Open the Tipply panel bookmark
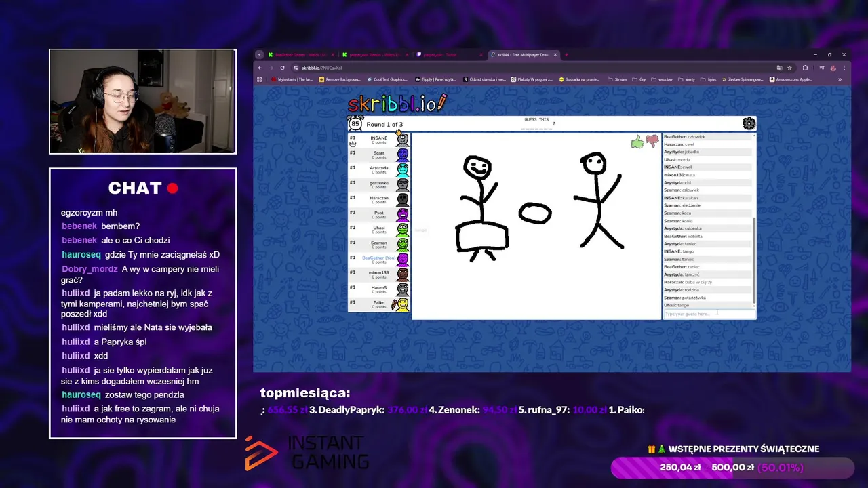 [436, 79]
